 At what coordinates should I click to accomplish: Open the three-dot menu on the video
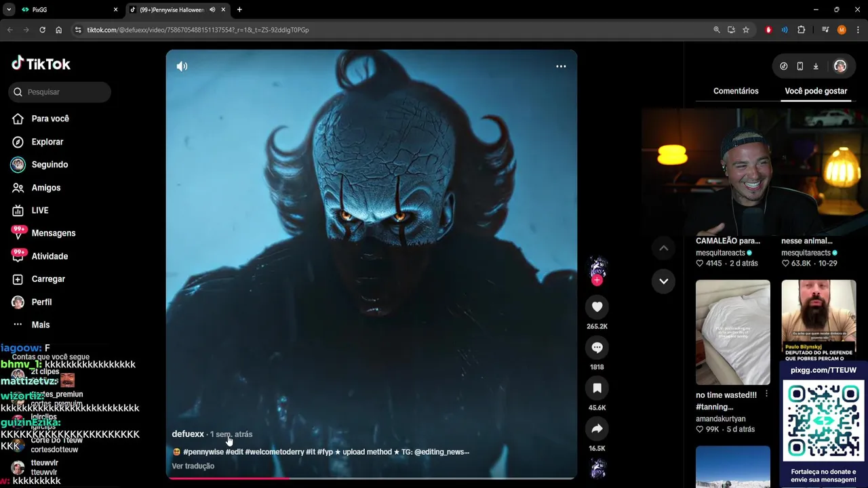tap(561, 66)
